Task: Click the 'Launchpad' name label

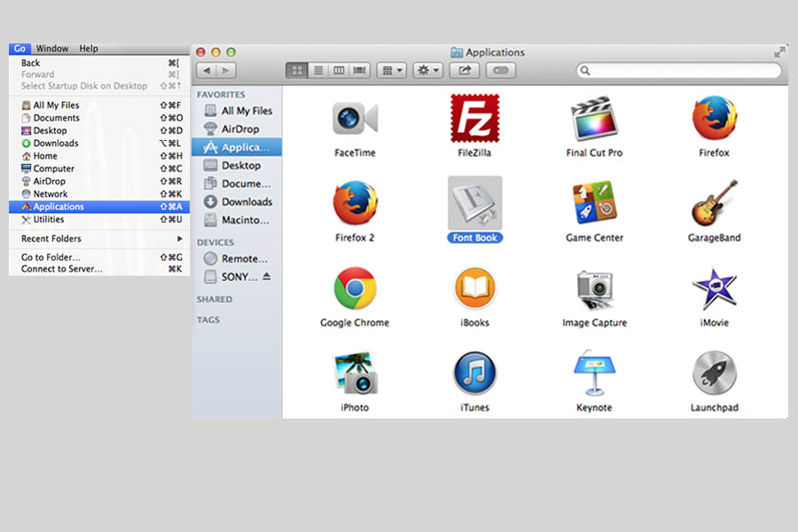Action: pos(715,408)
